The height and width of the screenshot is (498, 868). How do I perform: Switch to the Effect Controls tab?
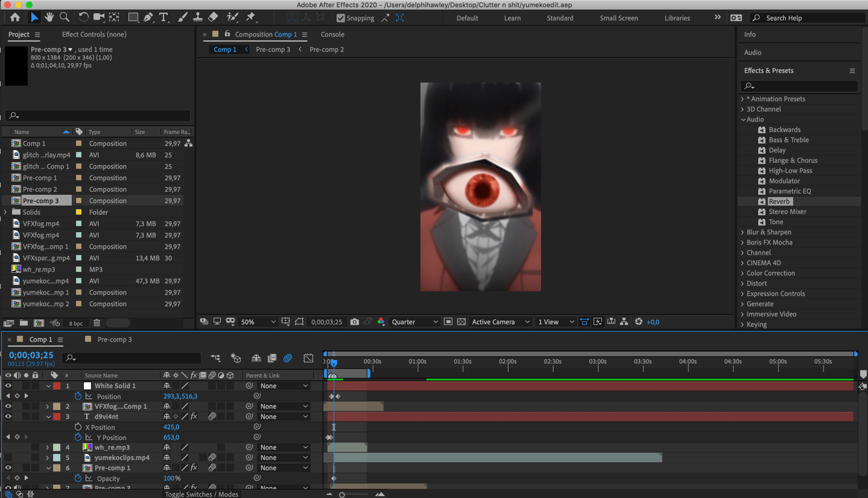(x=94, y=34)
